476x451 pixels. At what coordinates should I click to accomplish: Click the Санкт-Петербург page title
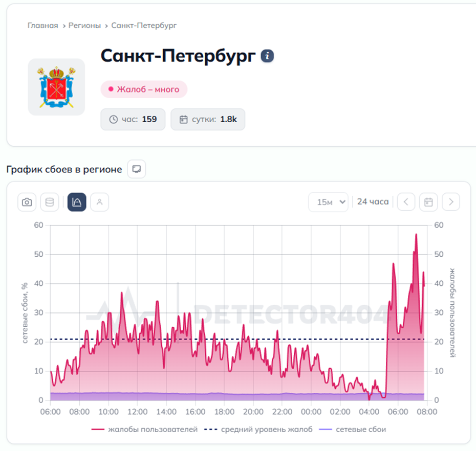178,56
